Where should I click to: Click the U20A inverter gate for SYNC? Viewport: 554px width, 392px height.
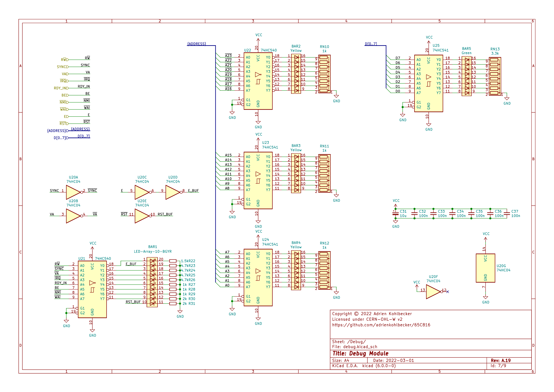(x=73, y=192)
